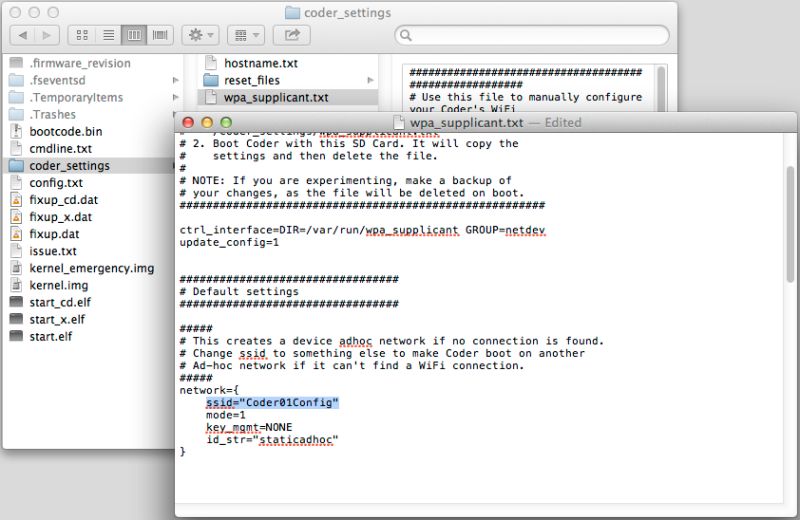Screen dimensions: 800x520
Task: Click the Edited label in TextEdit title
Action: click(563, 123)
